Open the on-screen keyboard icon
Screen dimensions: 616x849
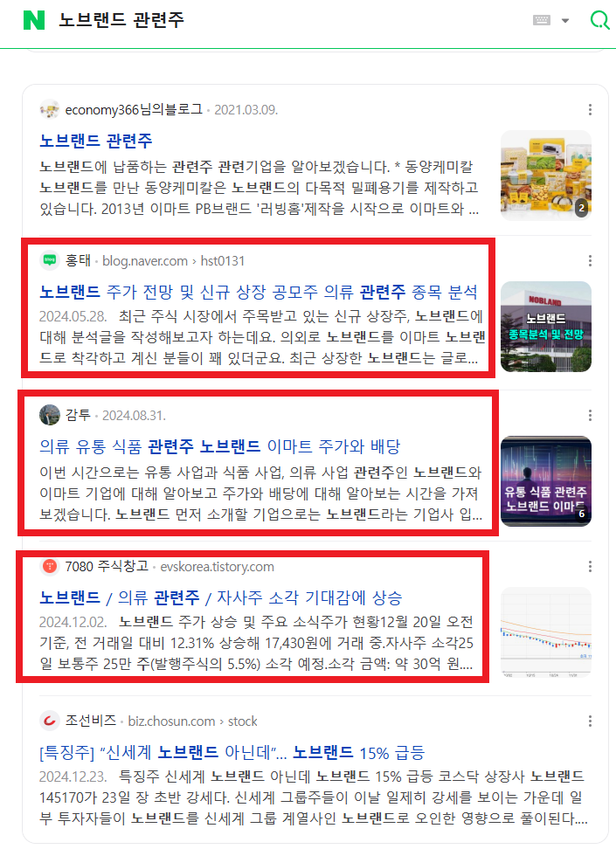[541, 20]
